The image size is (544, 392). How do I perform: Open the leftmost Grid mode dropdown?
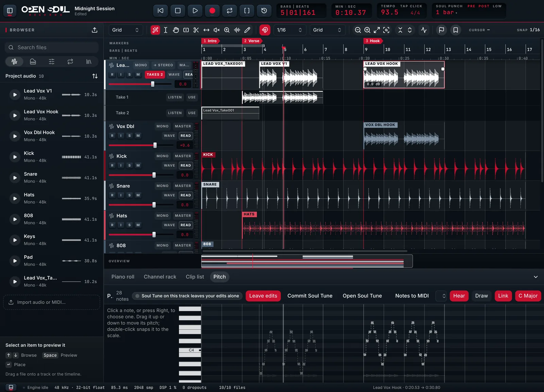point(125,30)
